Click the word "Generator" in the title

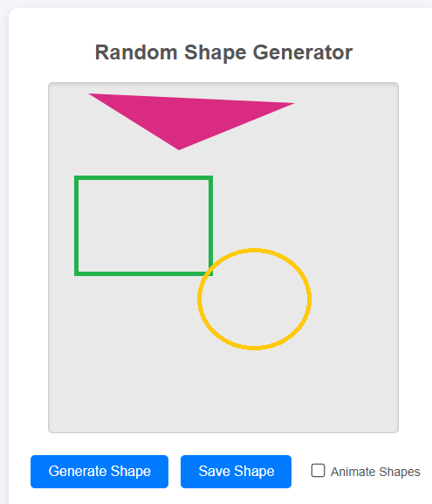tap(303, 52)
